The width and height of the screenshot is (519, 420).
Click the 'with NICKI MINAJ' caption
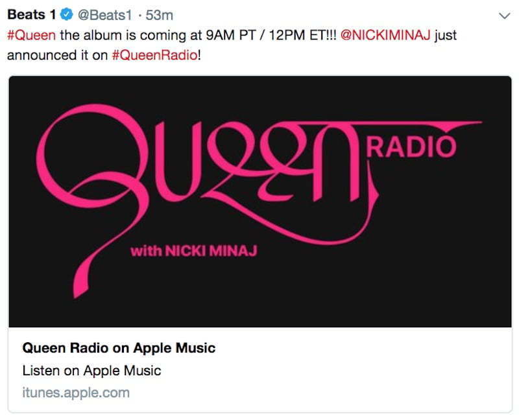pyautogui.click(x=194, y=251)
